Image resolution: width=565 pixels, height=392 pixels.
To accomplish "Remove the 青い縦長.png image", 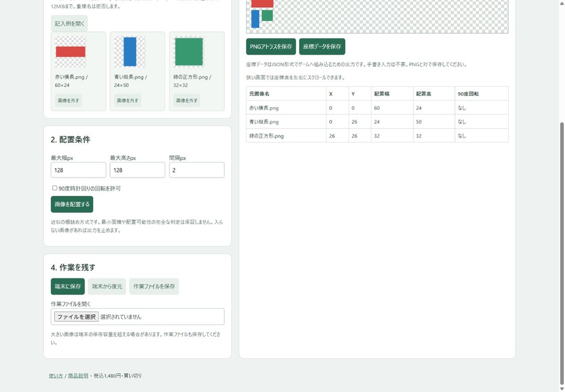I will click(x=127, y=100).
